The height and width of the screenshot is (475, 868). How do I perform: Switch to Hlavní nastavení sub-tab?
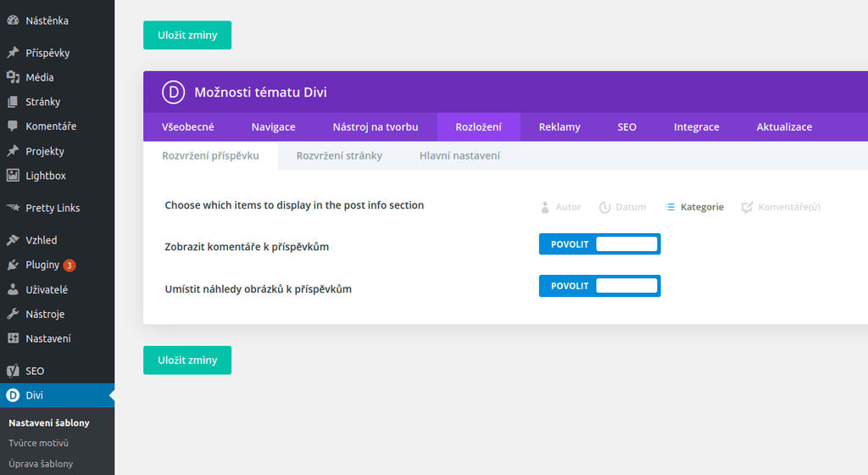click(459, 155)
